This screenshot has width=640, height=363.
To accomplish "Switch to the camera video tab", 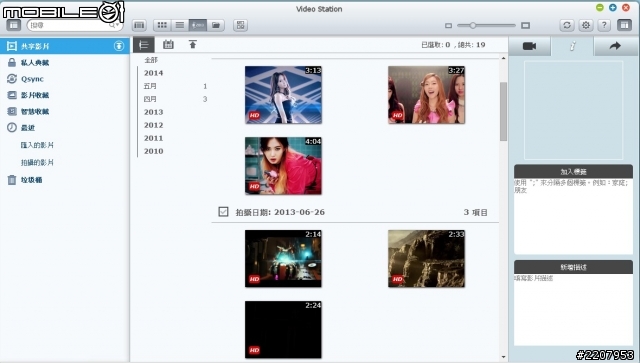I will [529, 46].
